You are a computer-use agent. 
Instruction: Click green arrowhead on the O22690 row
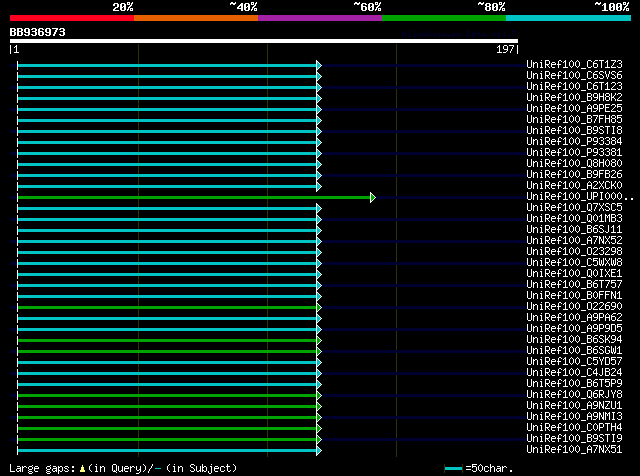point(319,308)
